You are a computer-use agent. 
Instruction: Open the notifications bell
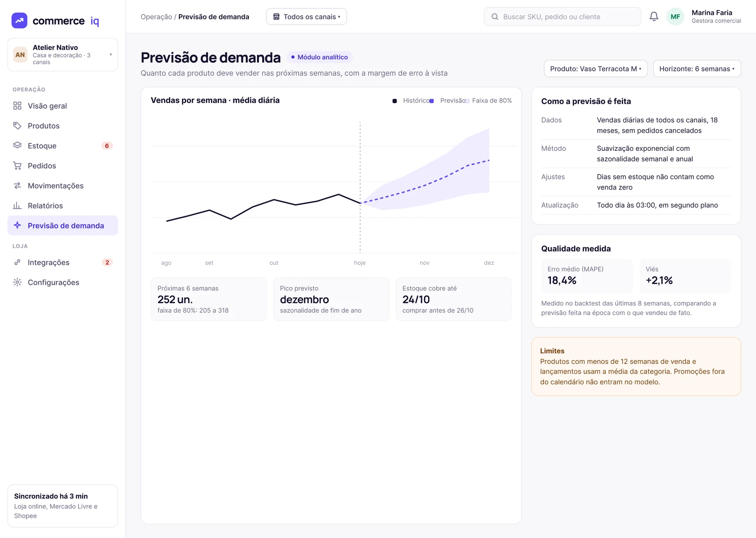point(654,17)
